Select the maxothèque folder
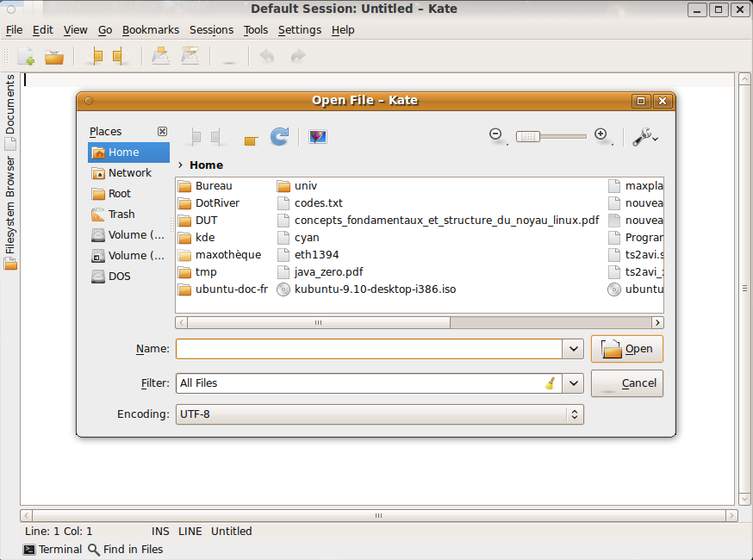The height and width of the screenshot is (560, 753). click(220, 255)
